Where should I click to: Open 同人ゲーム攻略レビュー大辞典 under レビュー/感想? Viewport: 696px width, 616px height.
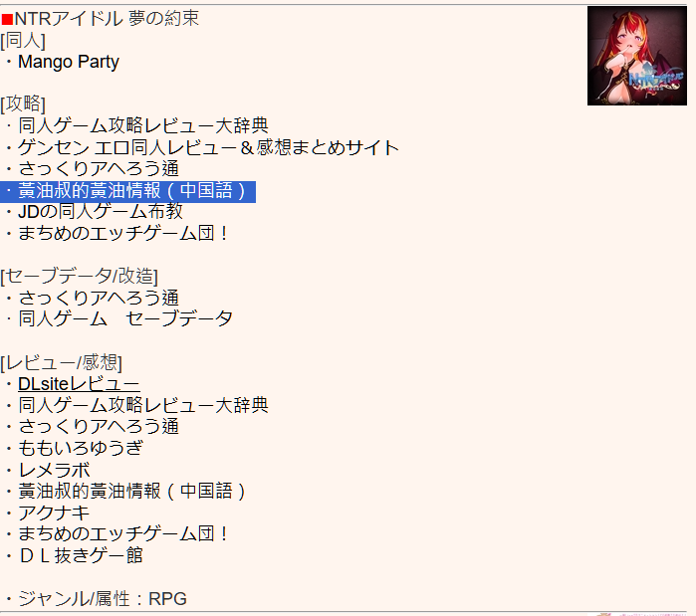point(143,405)
